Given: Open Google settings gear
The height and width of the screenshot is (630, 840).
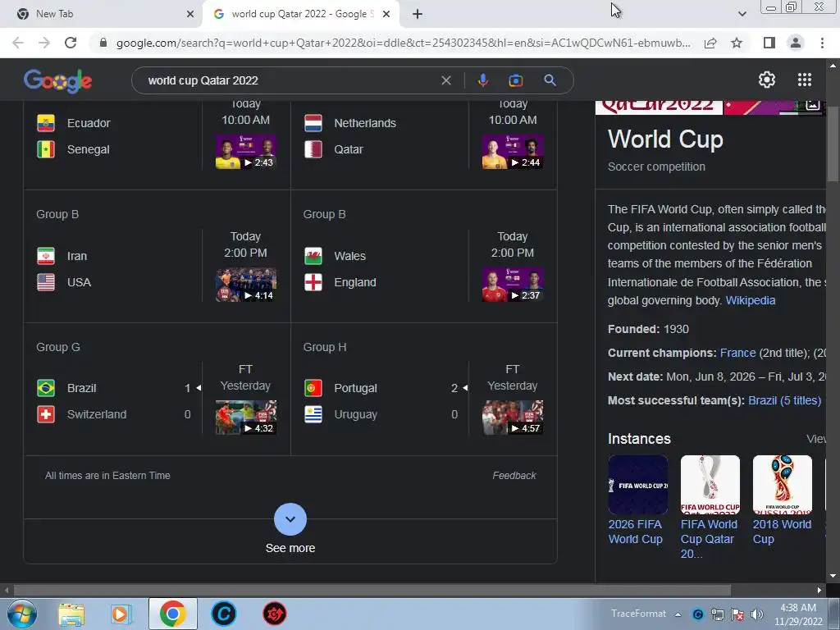Looking at the screenshot, I should click(767, 80).
